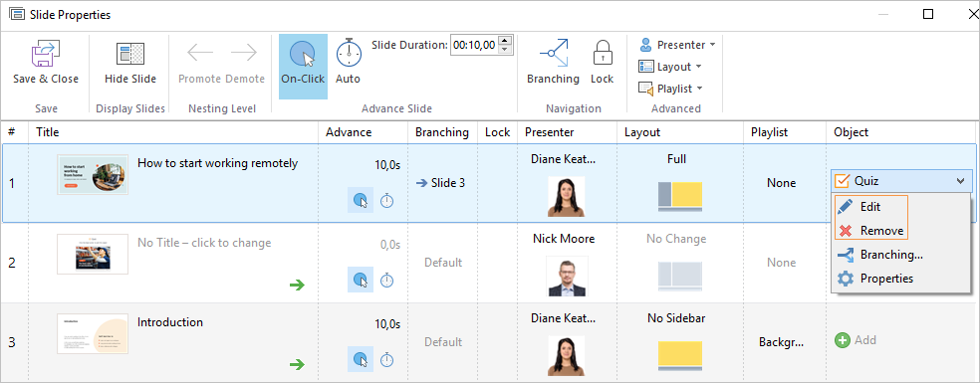This screenshot has height=383, width=980.
Task: Click 'No Title – click to change' text
Action: [x=204, y=243]
